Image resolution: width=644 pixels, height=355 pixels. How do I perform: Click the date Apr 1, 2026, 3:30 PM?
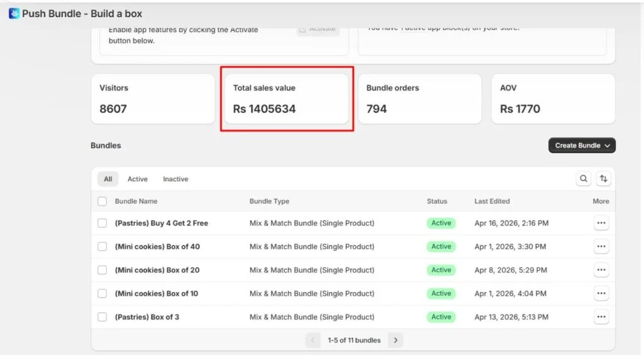click(x=510, y=247)
